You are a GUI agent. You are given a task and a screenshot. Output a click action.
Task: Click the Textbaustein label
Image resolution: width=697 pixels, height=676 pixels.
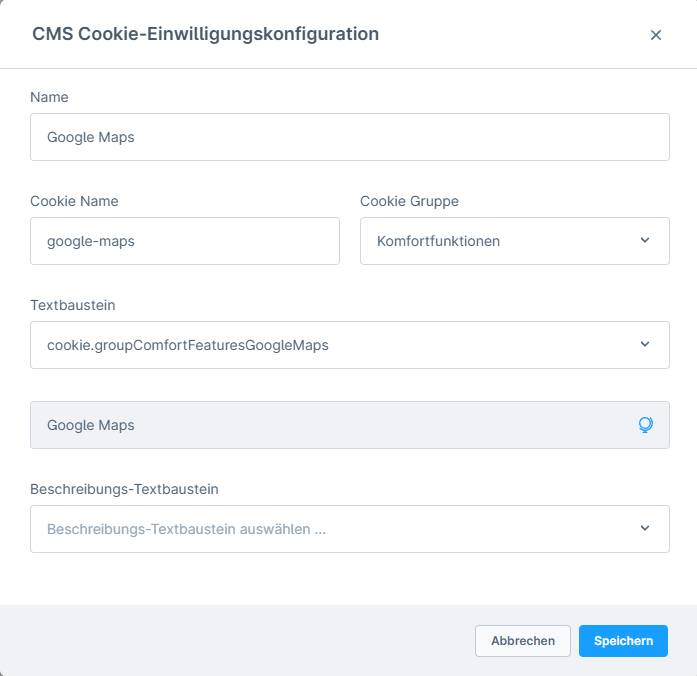click(73, 305)
